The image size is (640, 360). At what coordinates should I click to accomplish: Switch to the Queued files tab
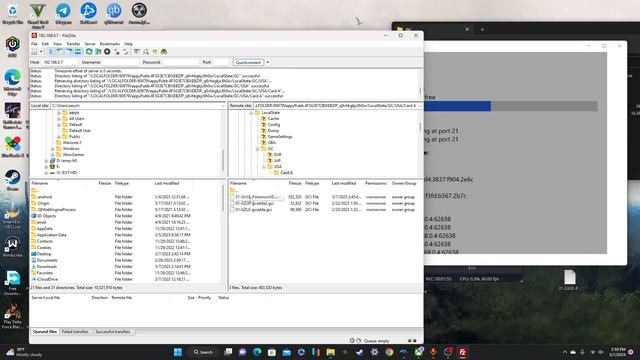pyautogui.click(x=45, y=332)
